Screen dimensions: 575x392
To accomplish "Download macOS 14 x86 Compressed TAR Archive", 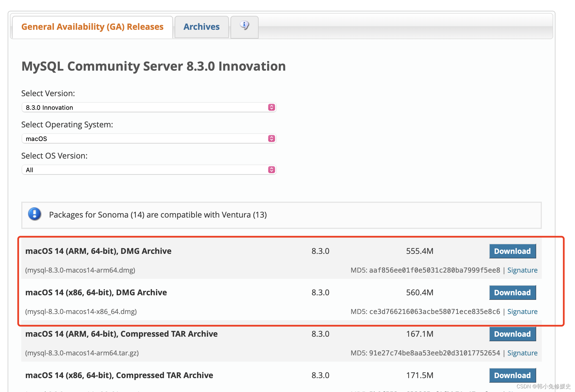I will 512,374.
